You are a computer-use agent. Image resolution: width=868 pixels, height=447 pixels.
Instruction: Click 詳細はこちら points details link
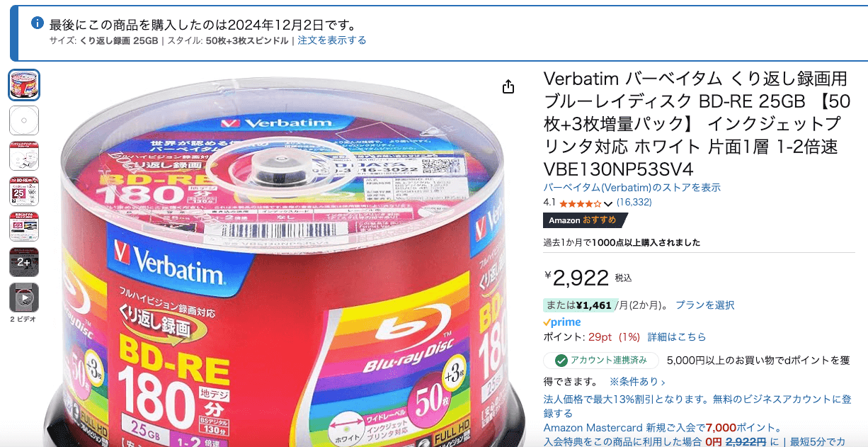point(677,337)
